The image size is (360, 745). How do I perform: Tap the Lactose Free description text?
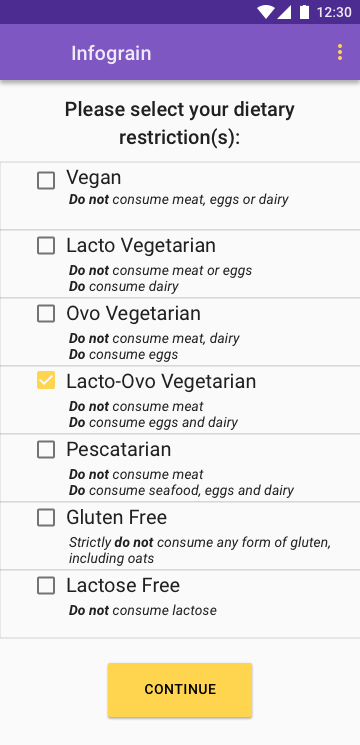(x=143, y=610)
